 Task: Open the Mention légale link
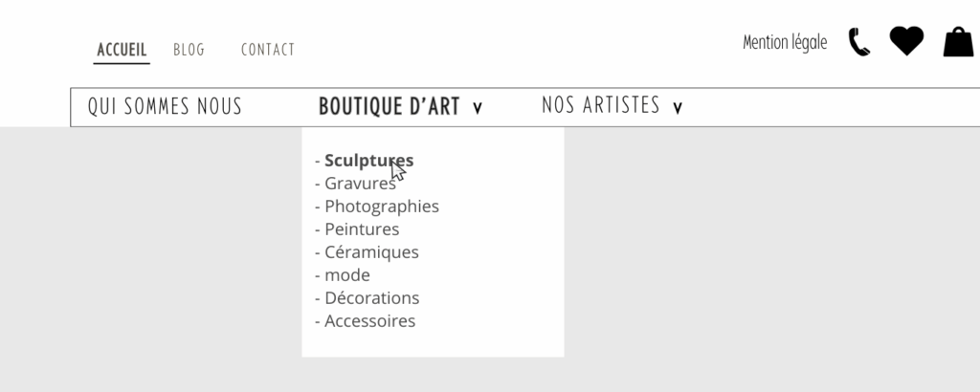click(785, 42)
